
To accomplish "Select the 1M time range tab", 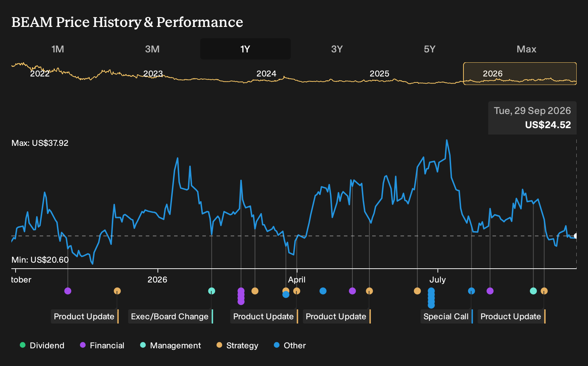I will coord(58,49).
